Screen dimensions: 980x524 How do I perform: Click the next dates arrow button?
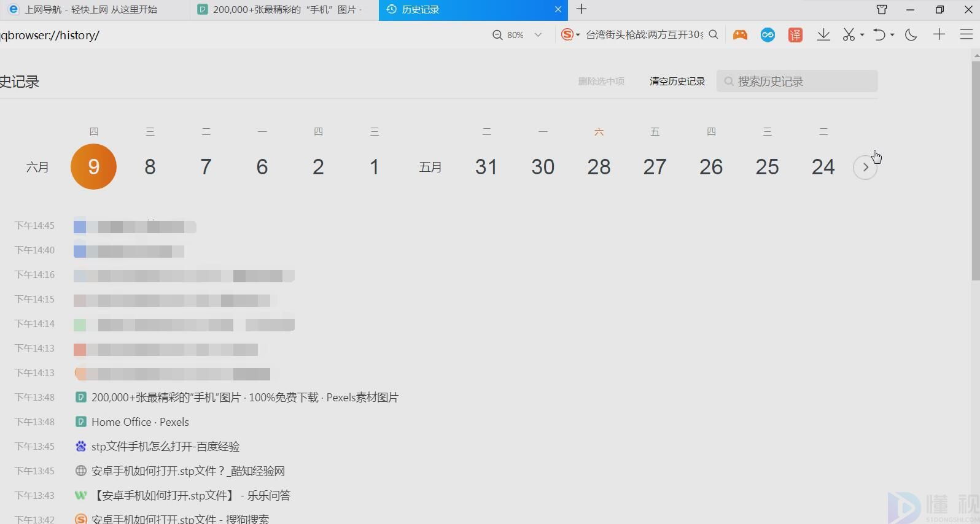(865, 167)
